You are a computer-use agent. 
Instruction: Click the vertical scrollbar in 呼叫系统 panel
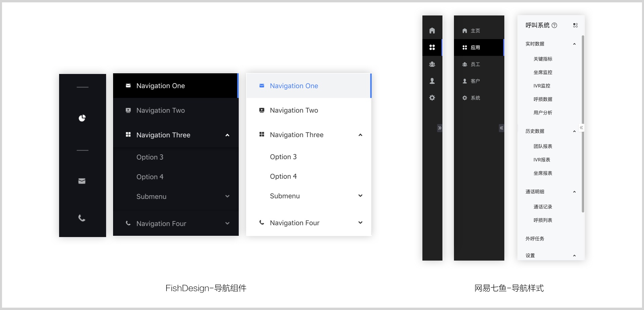pyautogui.click(x=583, y=124)
